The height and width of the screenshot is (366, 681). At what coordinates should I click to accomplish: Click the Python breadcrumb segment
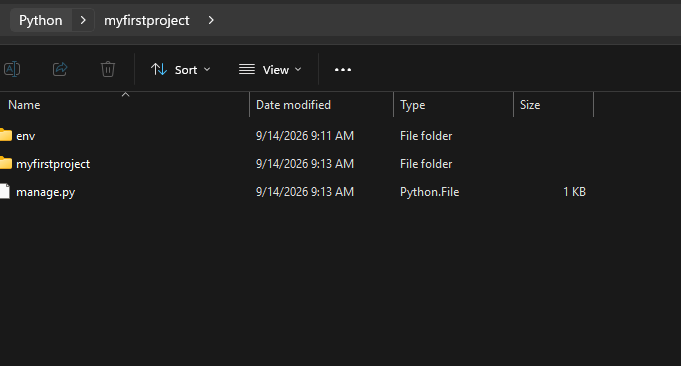point(40,20)
